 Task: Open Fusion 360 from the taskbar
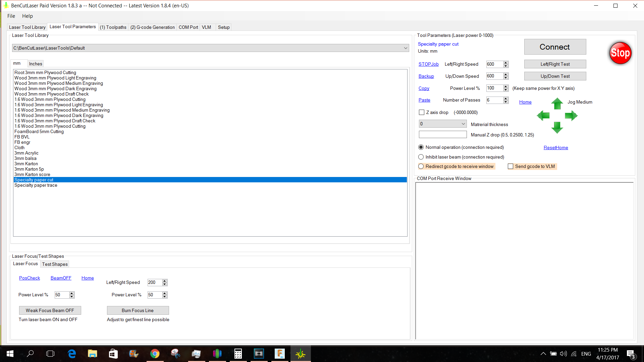[279, 353]
